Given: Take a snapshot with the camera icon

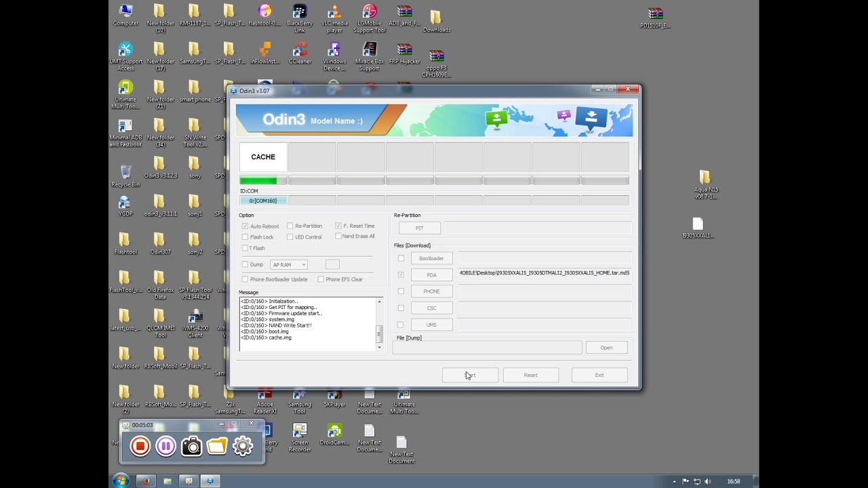Looking at the screenshot, I should (191, 446).
